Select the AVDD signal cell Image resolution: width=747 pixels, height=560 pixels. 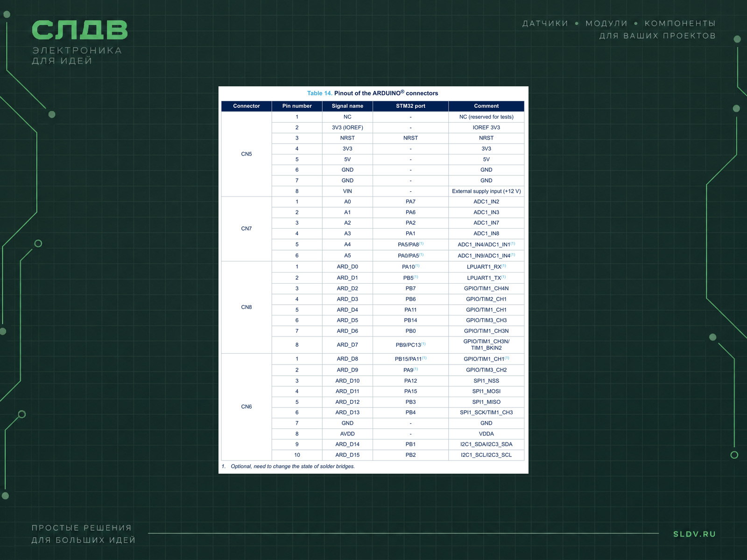tap(347, 434)
